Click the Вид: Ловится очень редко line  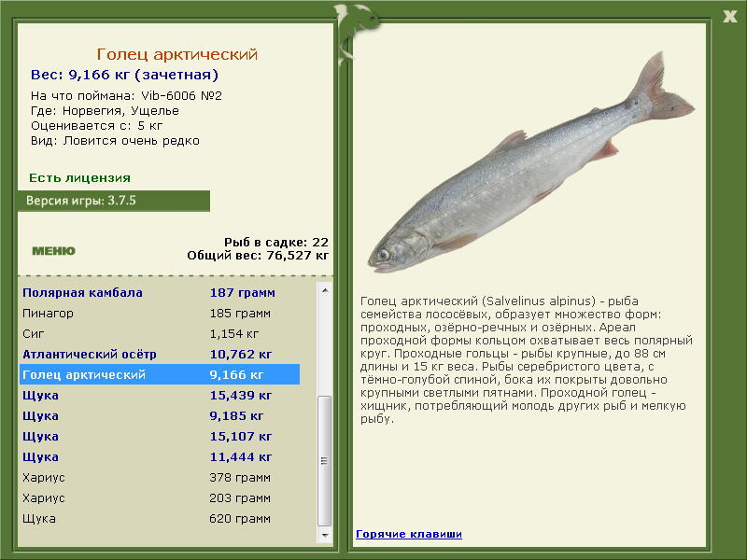(115, 141)
